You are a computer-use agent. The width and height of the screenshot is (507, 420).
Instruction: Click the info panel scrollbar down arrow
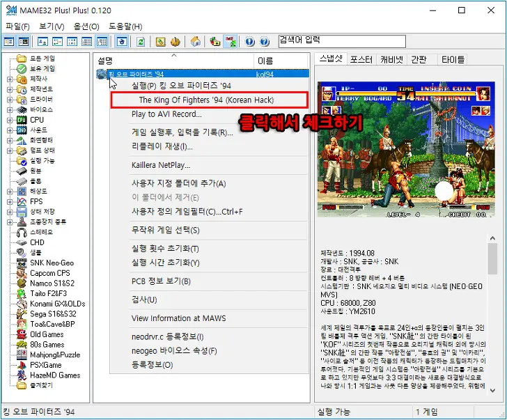coord(492,391)
